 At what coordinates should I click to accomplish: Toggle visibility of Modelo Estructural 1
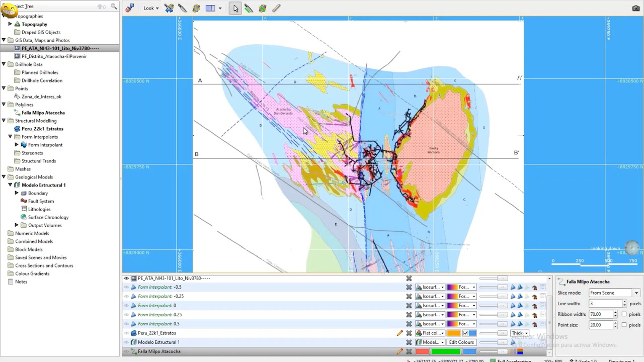tap(126, 342)
